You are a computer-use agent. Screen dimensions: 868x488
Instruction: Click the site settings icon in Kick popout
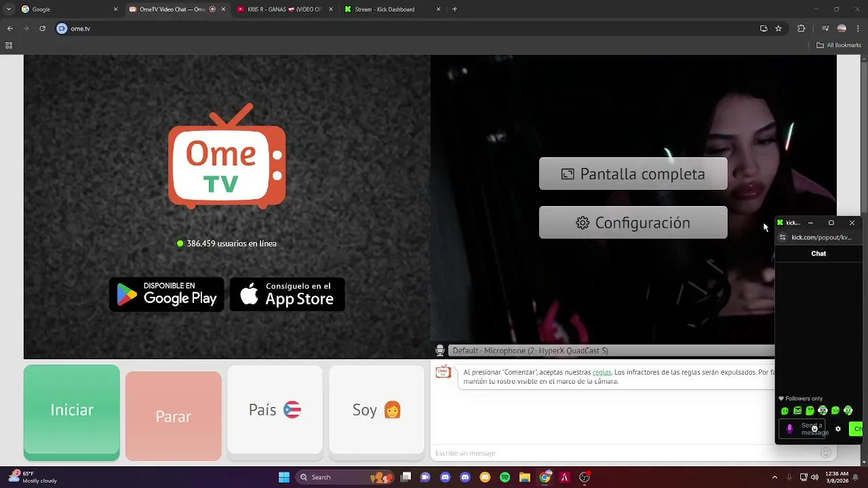click(783, 237)
